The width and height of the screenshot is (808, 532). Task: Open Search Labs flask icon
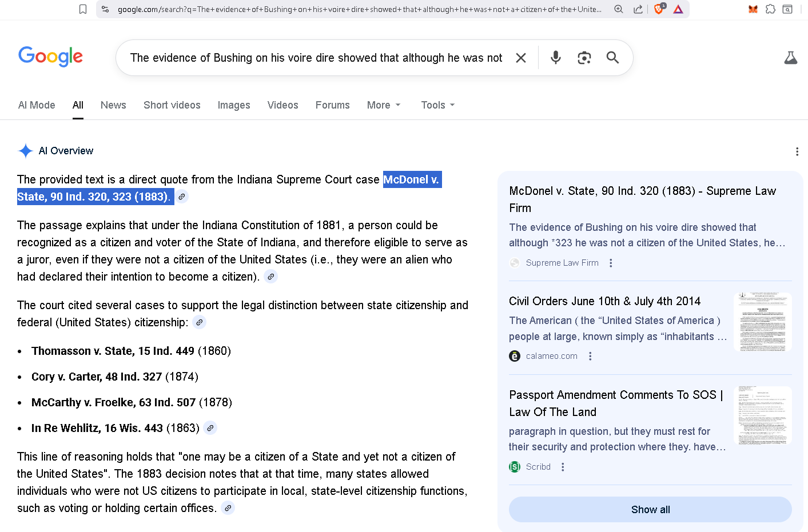791,58
